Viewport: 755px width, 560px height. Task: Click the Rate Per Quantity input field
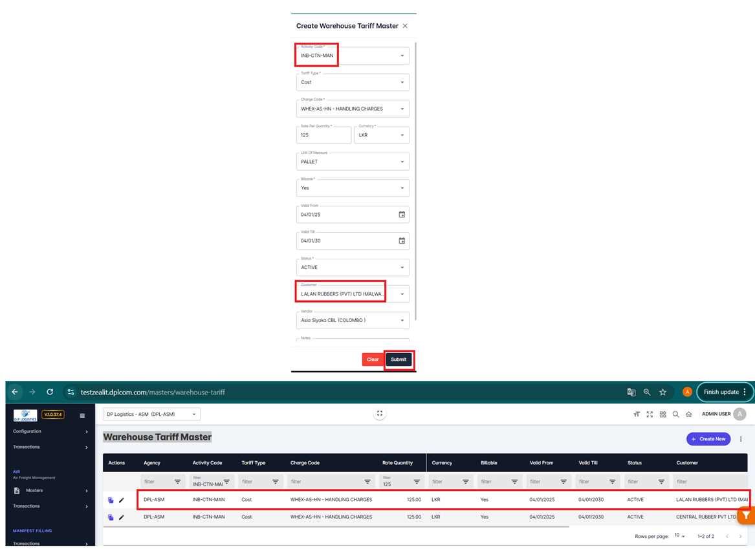323,135
